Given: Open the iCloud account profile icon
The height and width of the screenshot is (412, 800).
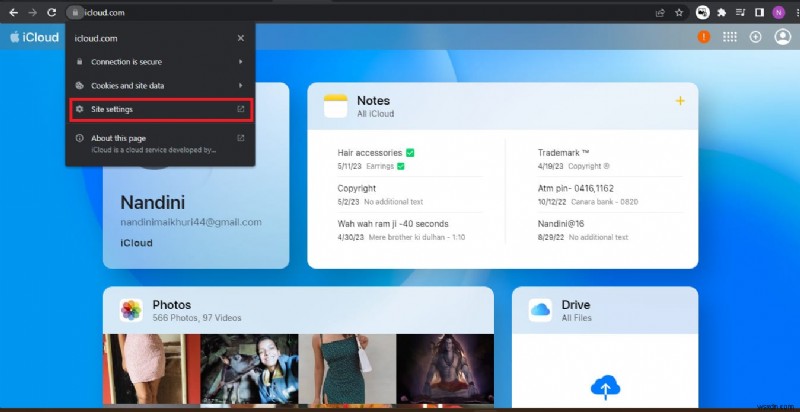Looking at the screenshot, I should [783, 37].
